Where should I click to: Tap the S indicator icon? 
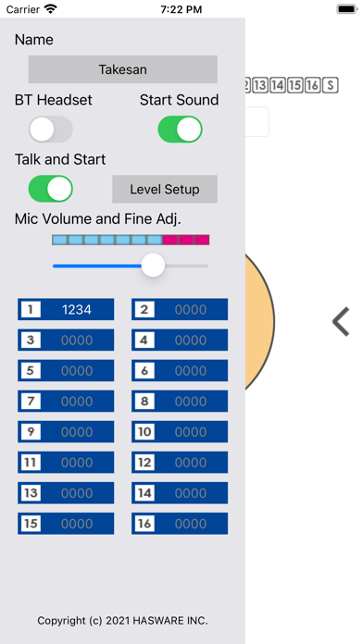[x=331, y=85]
